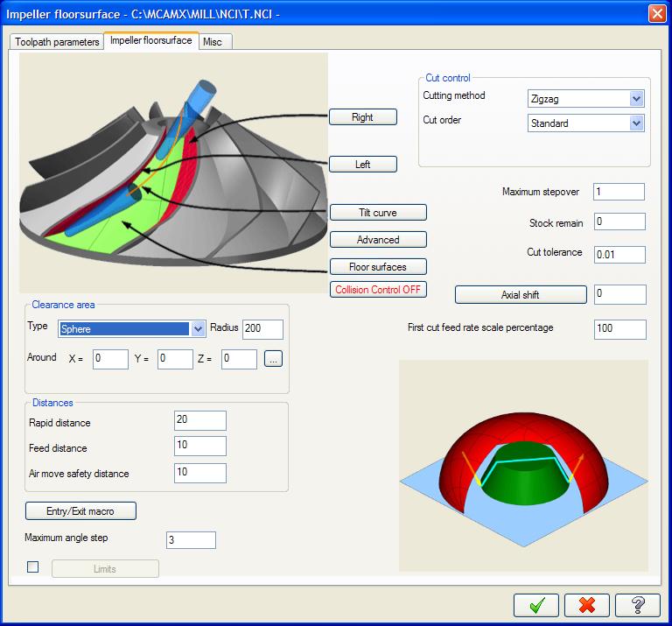Click the ellipsis button beside Z field
The height and width of the screenshot is (626, 672).
pyautogui.click(x=273, y=359)
